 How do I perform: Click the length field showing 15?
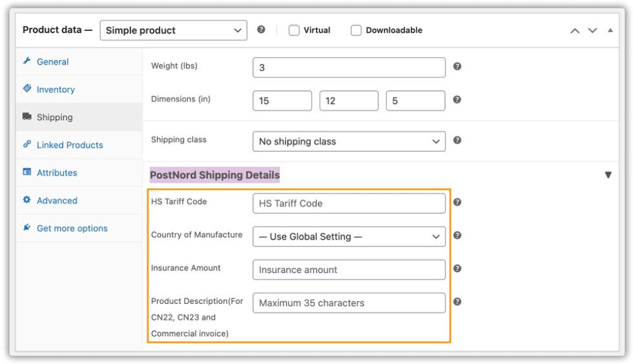coord(282,101)
